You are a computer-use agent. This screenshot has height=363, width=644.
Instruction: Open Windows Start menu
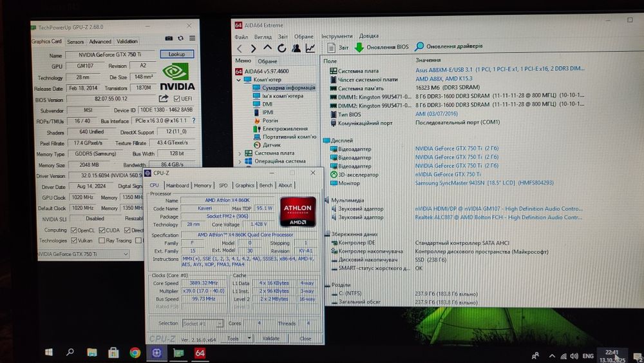click(48, 352)
